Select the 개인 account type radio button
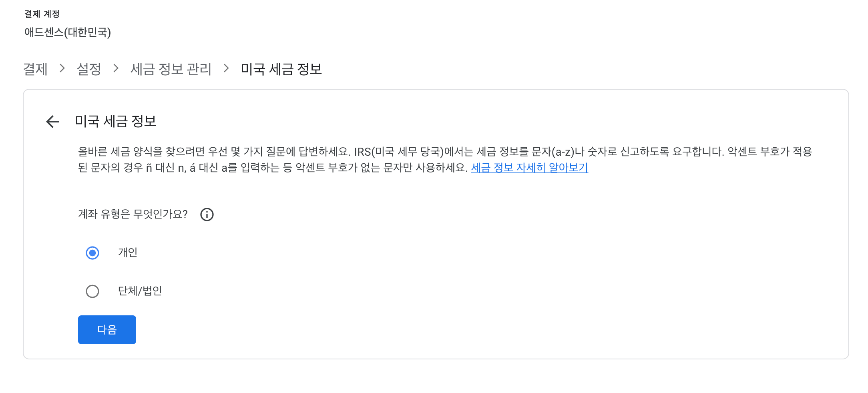 [x=92, y=252]
